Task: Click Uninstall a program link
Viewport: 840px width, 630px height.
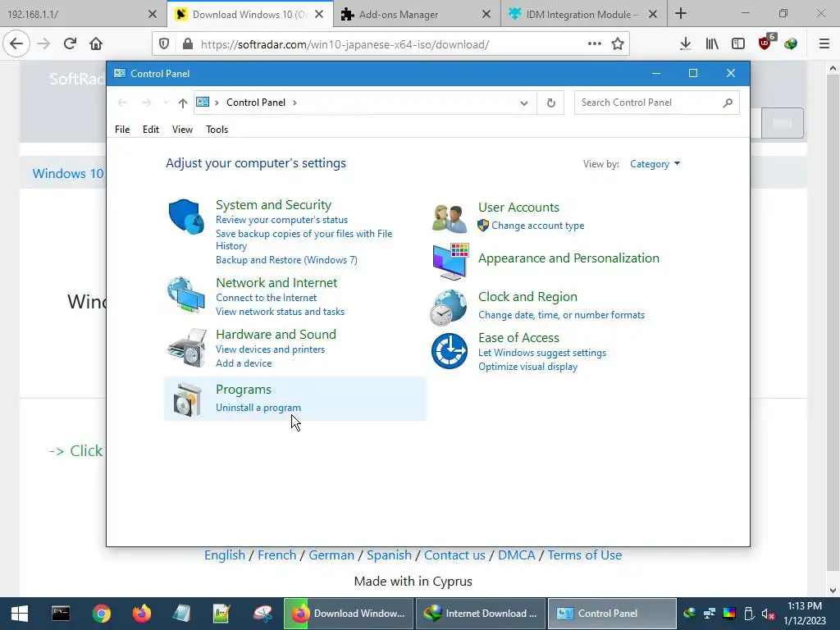Action: (258, 408)
